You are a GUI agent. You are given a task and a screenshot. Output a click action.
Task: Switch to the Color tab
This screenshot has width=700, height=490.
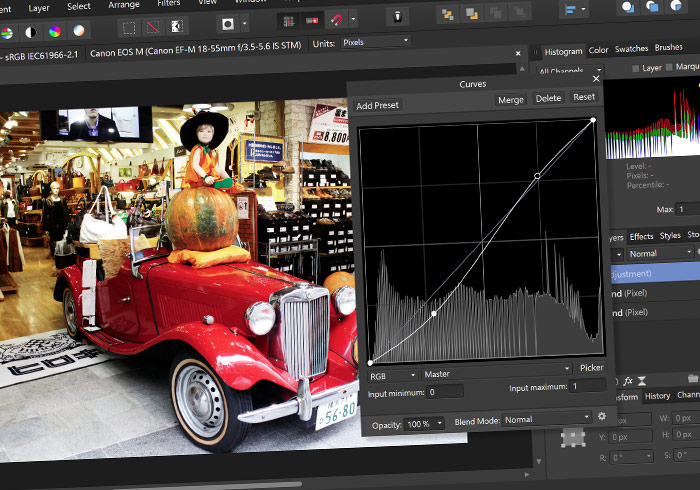point(598,50)
